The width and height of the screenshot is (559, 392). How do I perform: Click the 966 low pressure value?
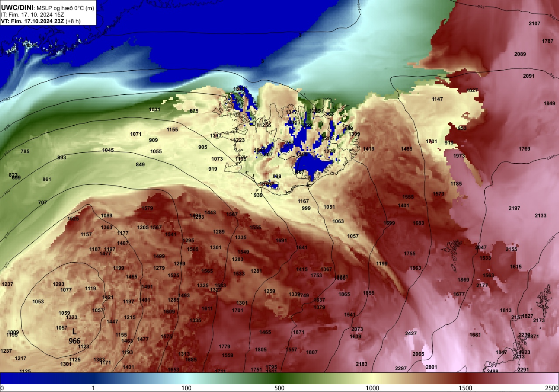[74, 340]
